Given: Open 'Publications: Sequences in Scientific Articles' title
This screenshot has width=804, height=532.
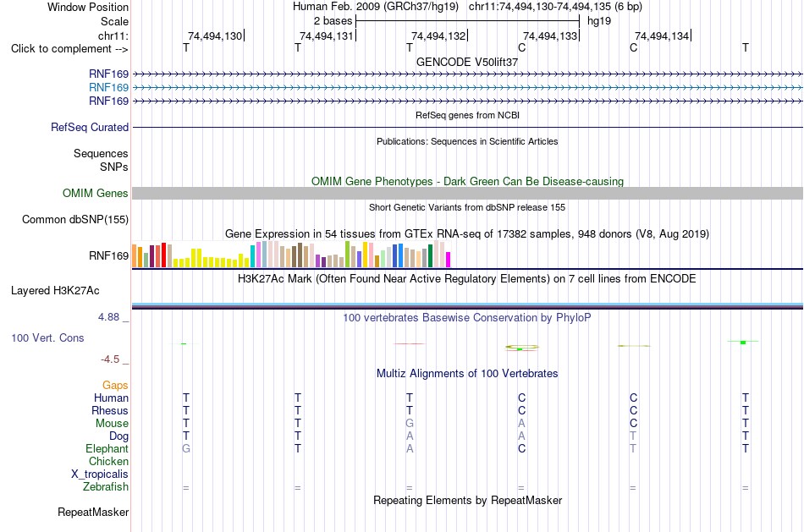Looking at the screenshot, I should (467, 141).
